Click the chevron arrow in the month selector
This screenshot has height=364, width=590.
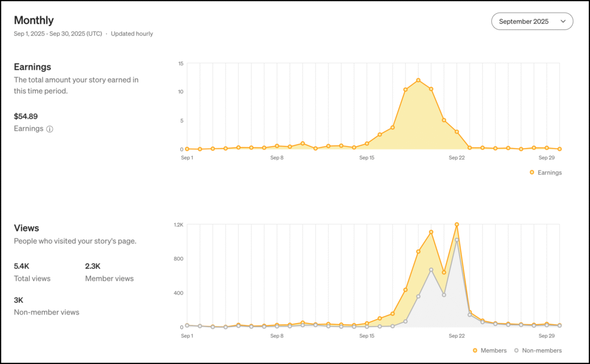563,21
